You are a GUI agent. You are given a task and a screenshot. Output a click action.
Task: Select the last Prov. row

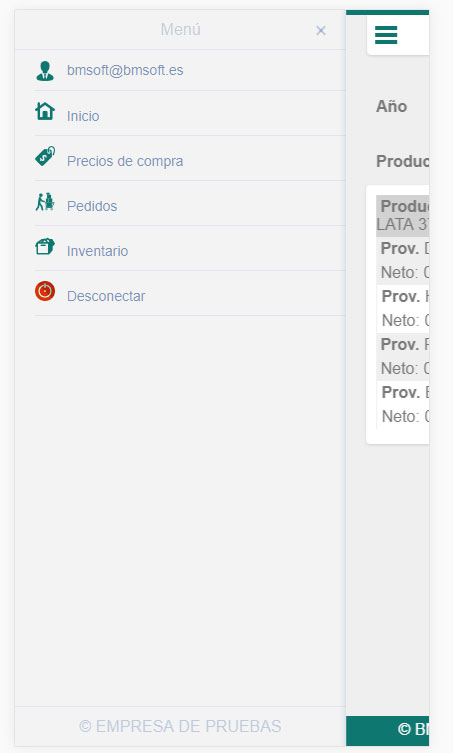403,404
